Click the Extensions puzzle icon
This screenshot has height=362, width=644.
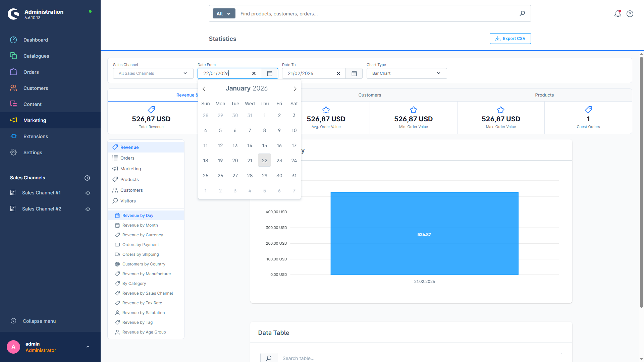coord(13,136)
